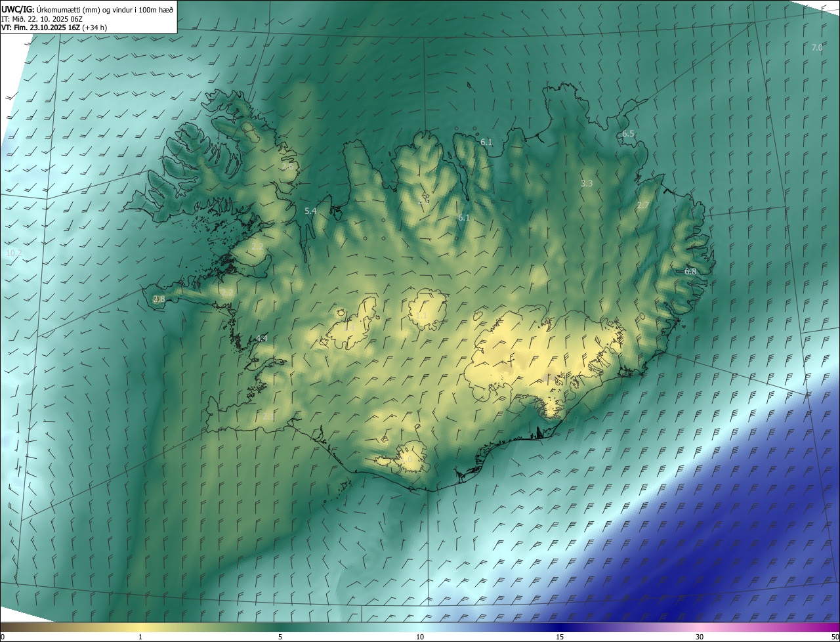840x642 pixels.
Task: Click the 10.2 value over the sea
Action: point(14,253)
